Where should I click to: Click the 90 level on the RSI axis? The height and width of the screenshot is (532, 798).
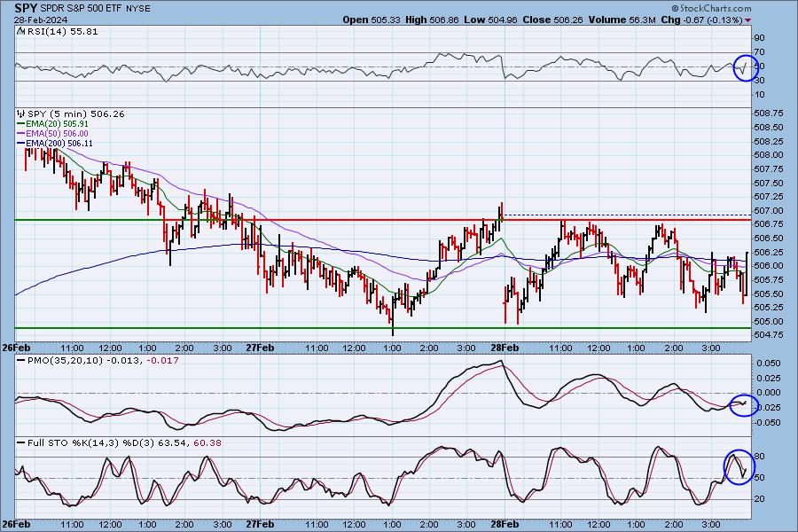(759, 37)
